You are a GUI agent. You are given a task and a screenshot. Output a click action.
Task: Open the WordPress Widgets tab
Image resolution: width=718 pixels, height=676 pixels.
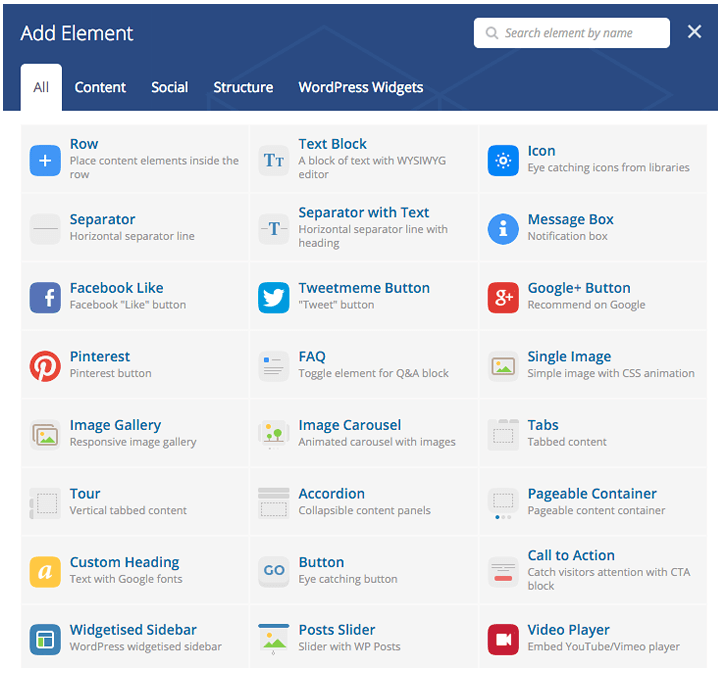360,87
